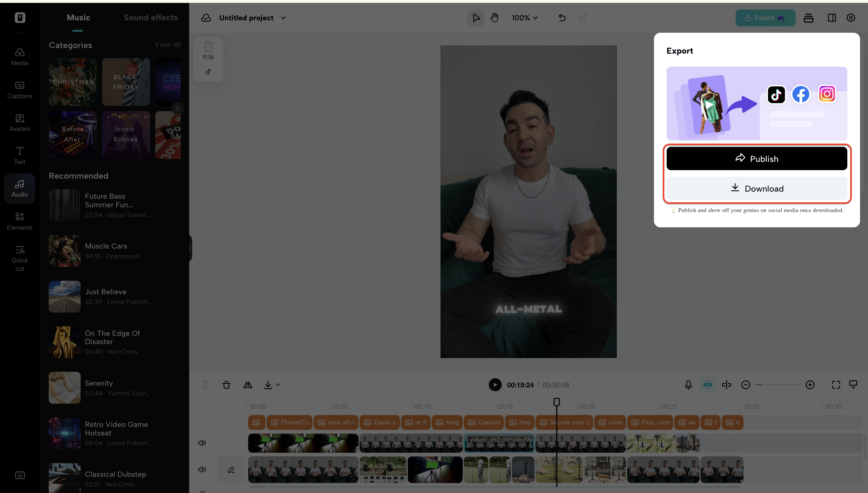868x493 pixels.
Task: Mute the first video track
Action: [x=202, y=443]
